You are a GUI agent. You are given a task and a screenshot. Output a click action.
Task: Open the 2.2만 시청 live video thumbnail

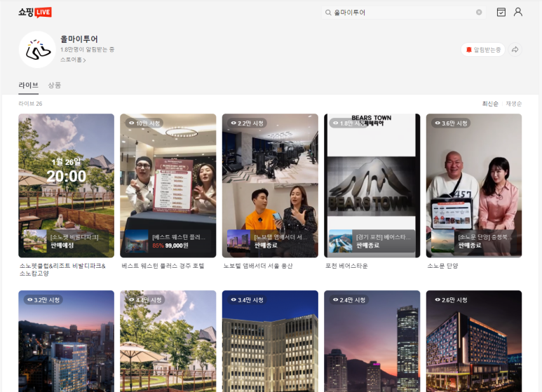[270, 186]
